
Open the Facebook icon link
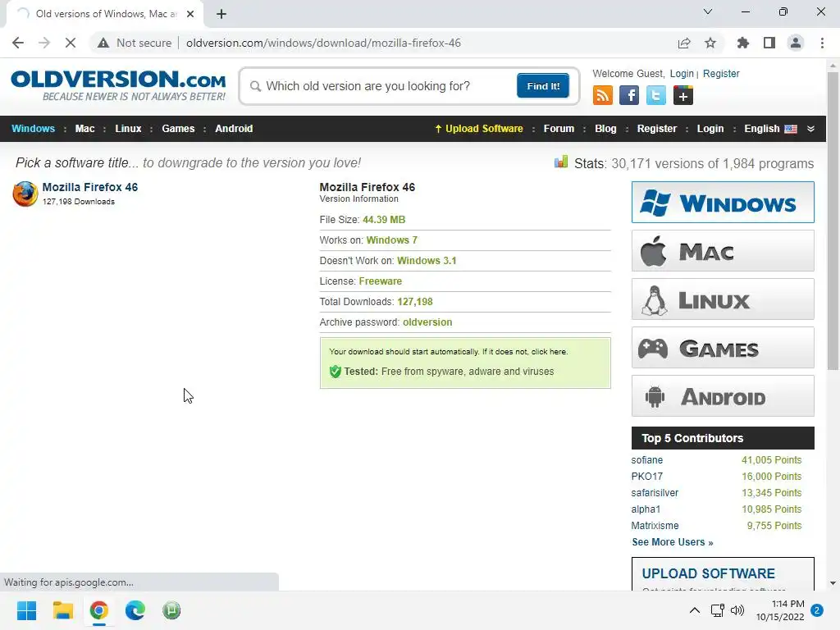point(629,96)
